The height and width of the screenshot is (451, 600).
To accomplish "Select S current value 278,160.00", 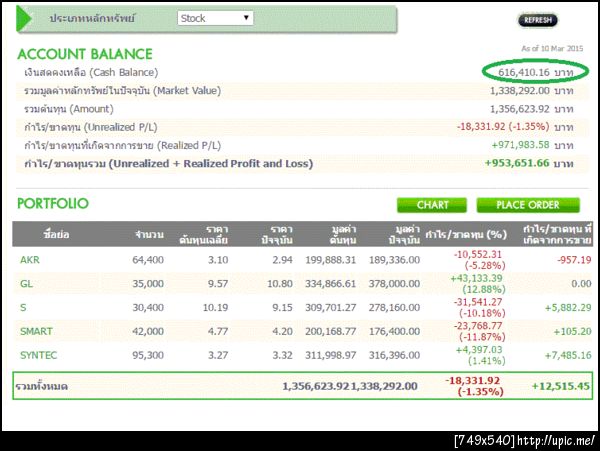I will 395,307.
